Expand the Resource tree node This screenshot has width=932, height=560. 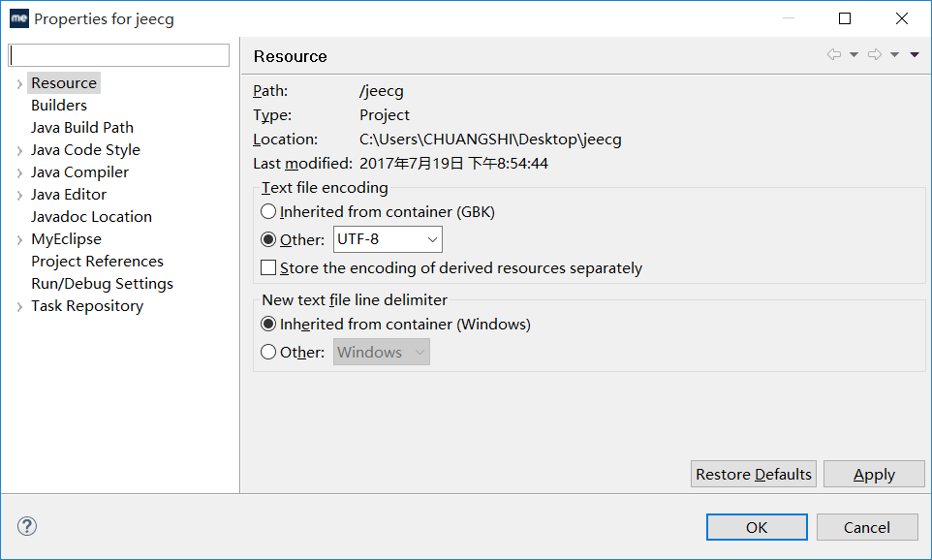click(x=19, y=84)
